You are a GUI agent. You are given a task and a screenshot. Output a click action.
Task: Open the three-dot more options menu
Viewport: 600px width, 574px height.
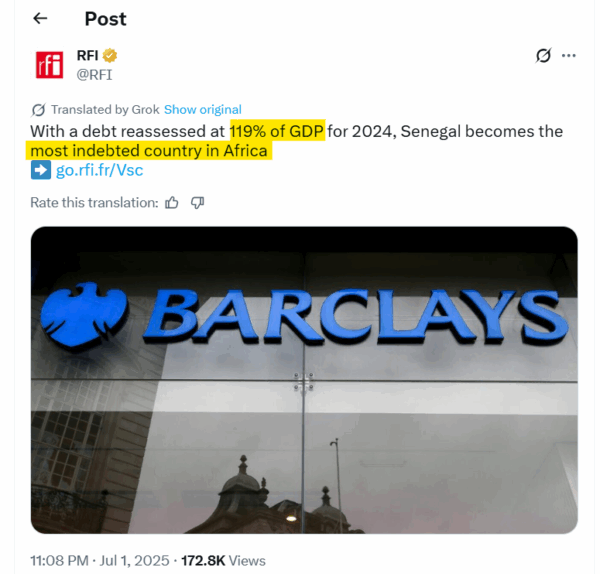point(569,56)
